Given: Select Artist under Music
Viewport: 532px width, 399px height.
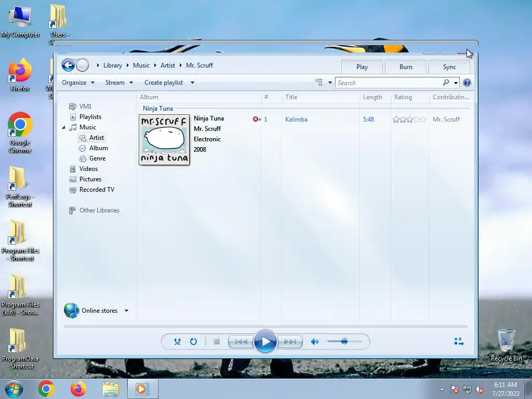Looking at the screenshot, I should coord(91,137).
